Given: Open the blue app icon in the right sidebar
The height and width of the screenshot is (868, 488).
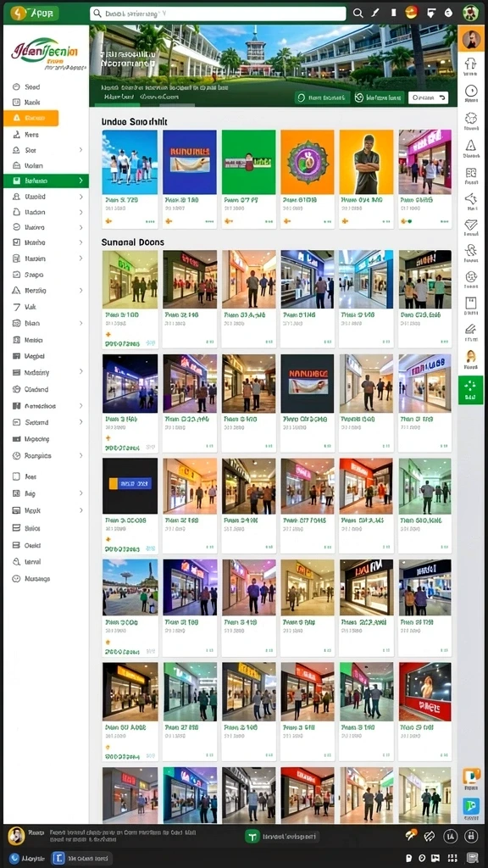Looking at the screenshot, I should tap(471, 806).
